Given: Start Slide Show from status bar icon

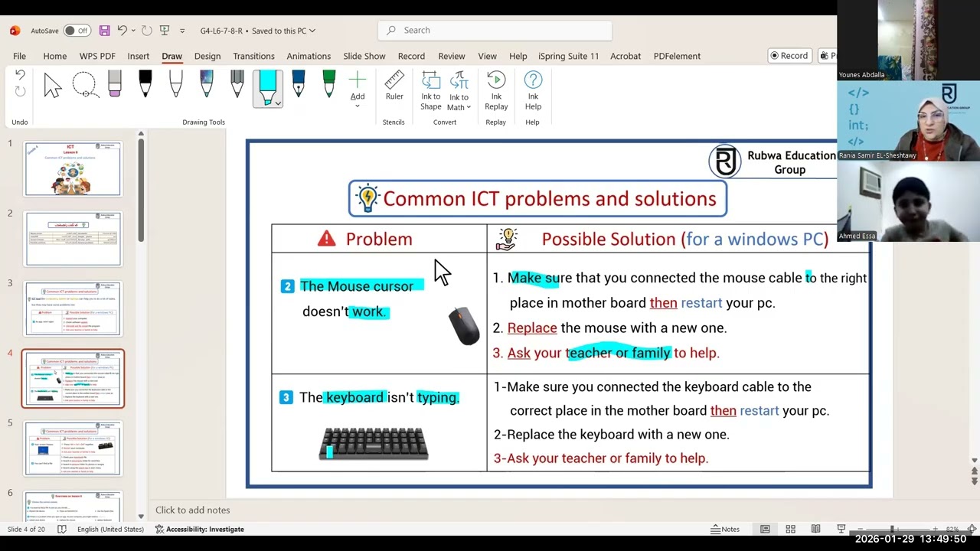Looking at the screenshot, I should 841,529.
